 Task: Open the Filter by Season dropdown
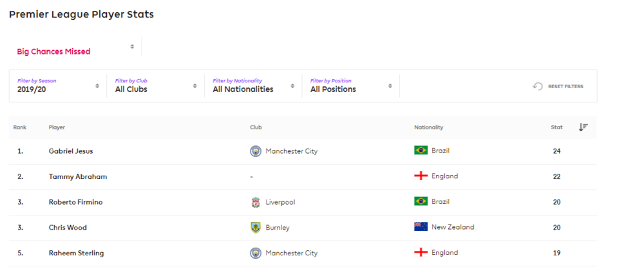click(58, 86)
